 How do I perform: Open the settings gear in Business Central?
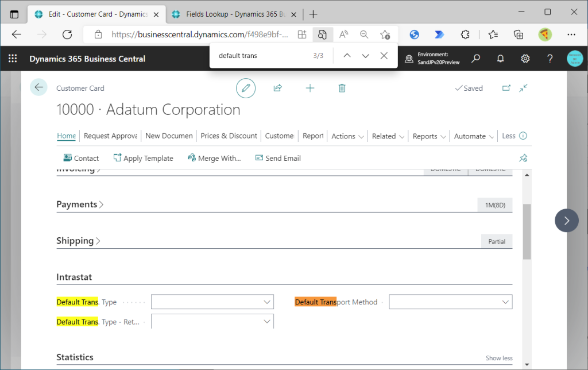pos(525,59)
